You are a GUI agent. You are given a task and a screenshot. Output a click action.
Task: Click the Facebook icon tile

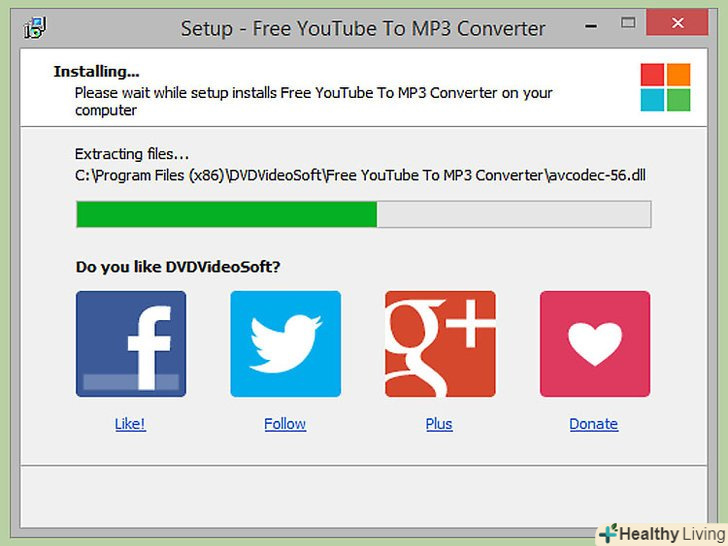click(131, 344)
